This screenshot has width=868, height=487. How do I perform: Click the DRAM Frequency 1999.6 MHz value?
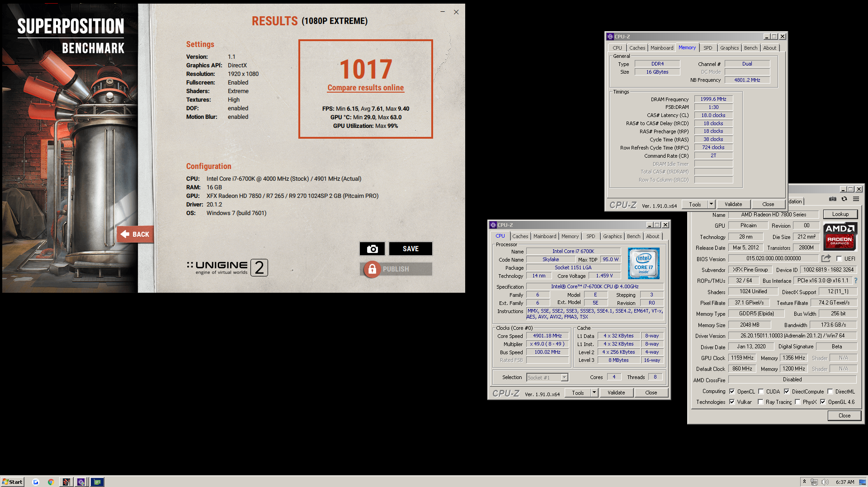713,99
